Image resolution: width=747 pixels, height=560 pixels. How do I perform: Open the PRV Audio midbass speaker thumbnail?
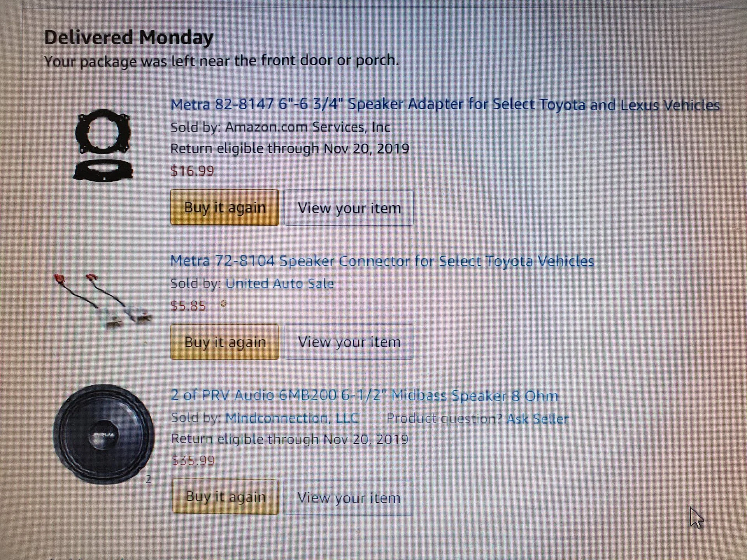coord(103,434)
